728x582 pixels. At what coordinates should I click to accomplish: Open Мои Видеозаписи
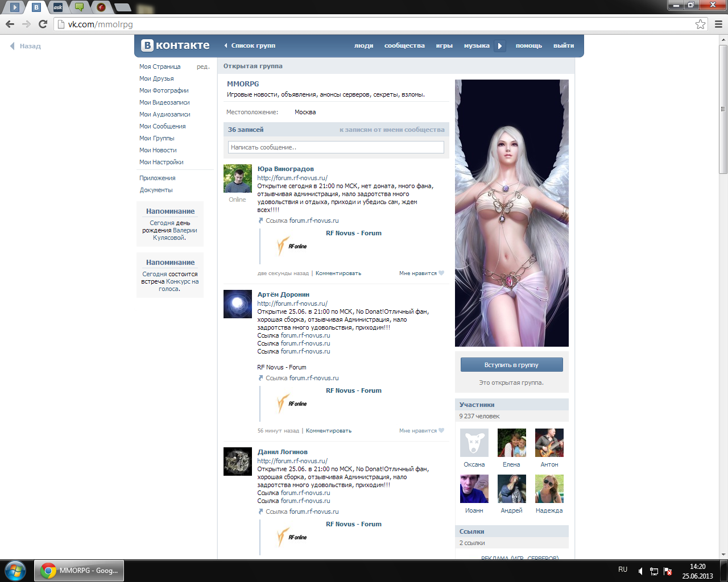pos(164,102)
